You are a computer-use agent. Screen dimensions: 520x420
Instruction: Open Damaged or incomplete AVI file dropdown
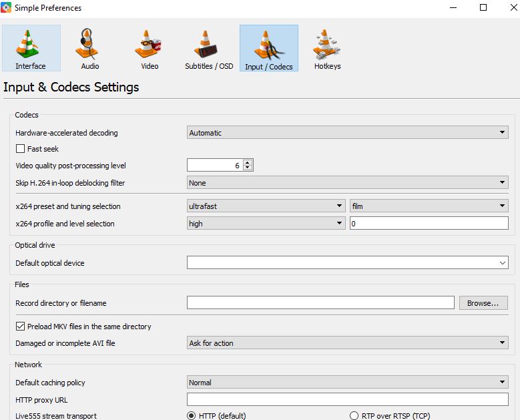[348, 343]
